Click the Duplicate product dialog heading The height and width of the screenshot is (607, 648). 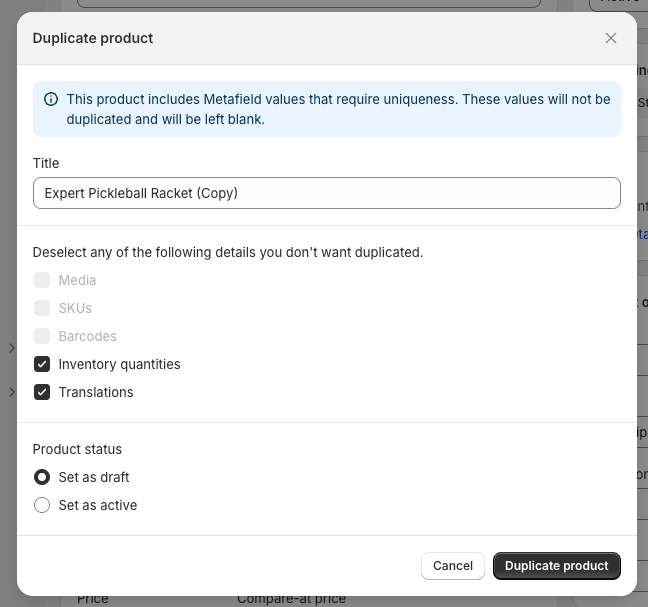pos(93,38)
